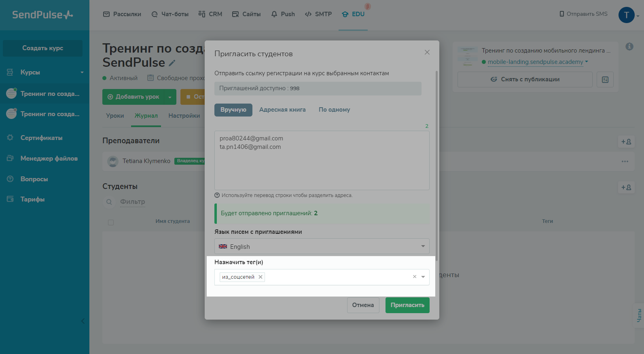644x354 pixels.
Task: Remove the из_соцсетей tag chip
Action: [x=261, y=277]
